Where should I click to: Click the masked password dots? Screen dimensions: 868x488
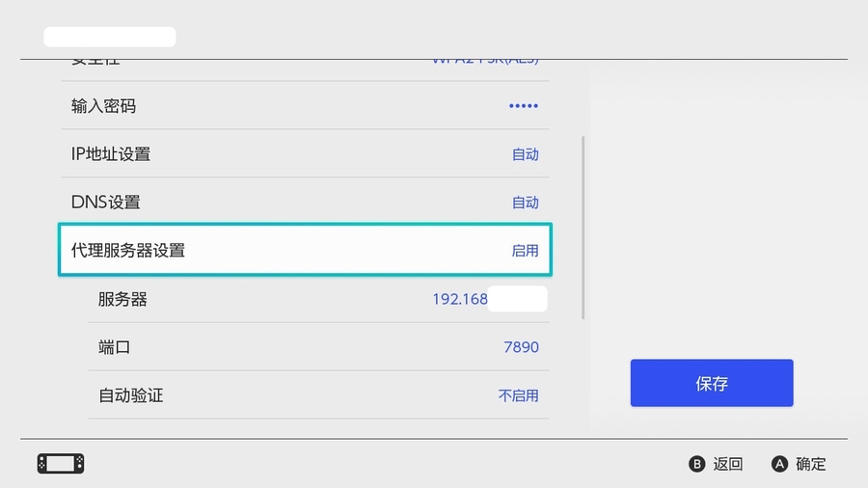523,106
